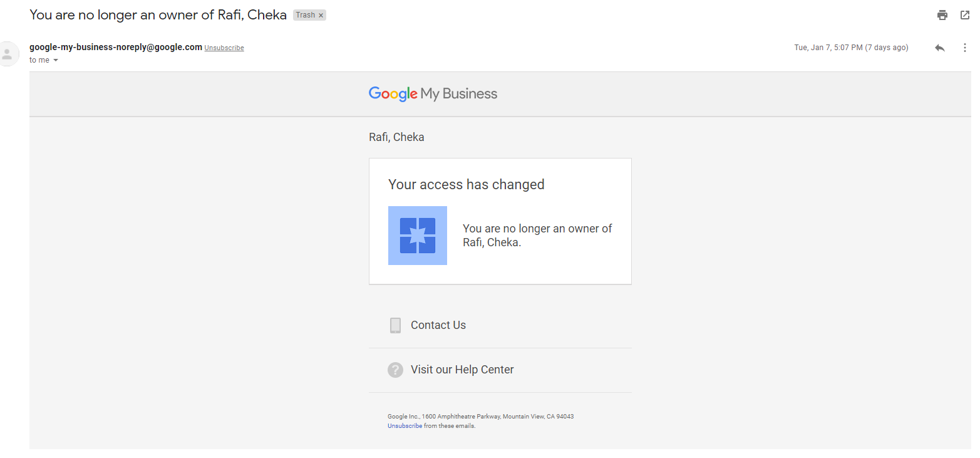Open the Contact Us link
Screen dimensions: 980x458
click(x=438, y=325)
